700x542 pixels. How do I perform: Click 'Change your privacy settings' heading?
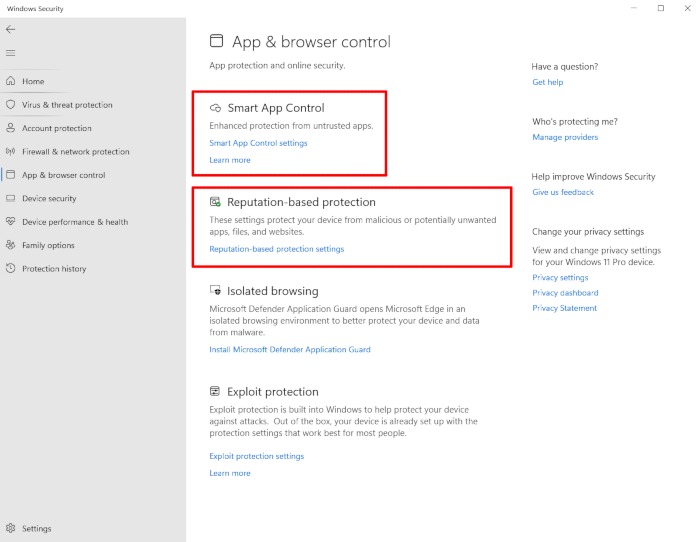[588, 232]
